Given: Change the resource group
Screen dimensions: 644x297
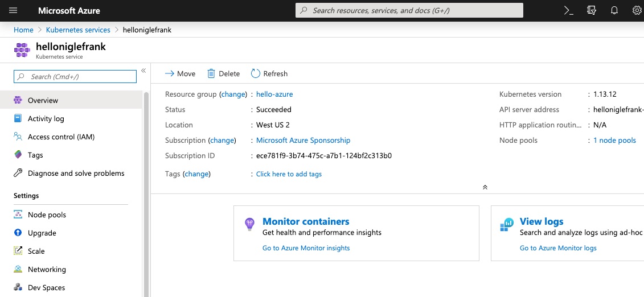Looking at the screenshot, I should (233, 94).
